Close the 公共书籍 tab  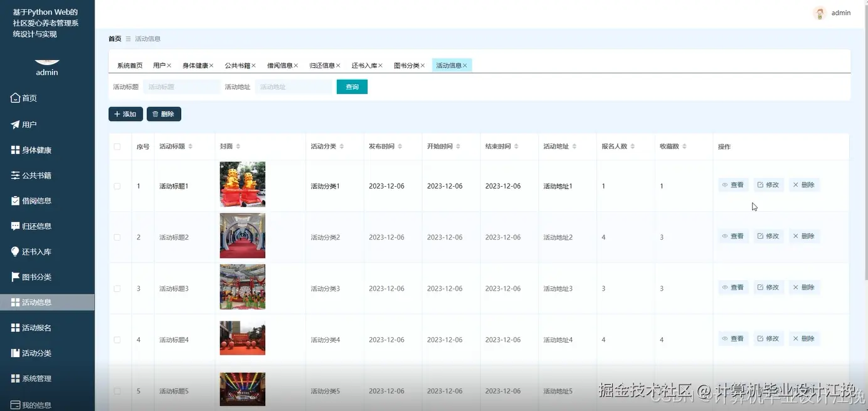[x=253, y=66]
